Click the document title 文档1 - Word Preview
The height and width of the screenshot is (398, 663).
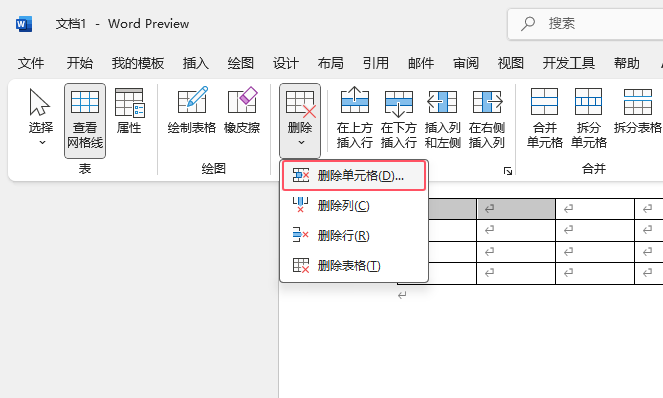click(x=122, y=24)
